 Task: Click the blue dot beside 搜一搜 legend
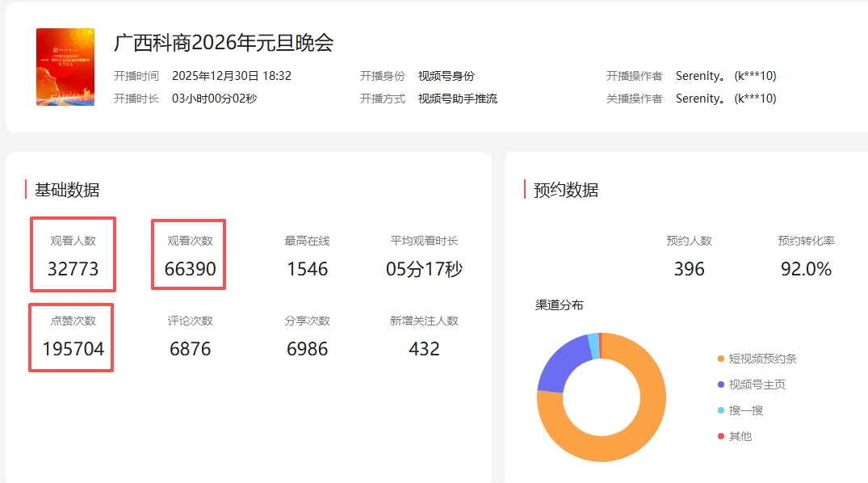click(721, 410)
